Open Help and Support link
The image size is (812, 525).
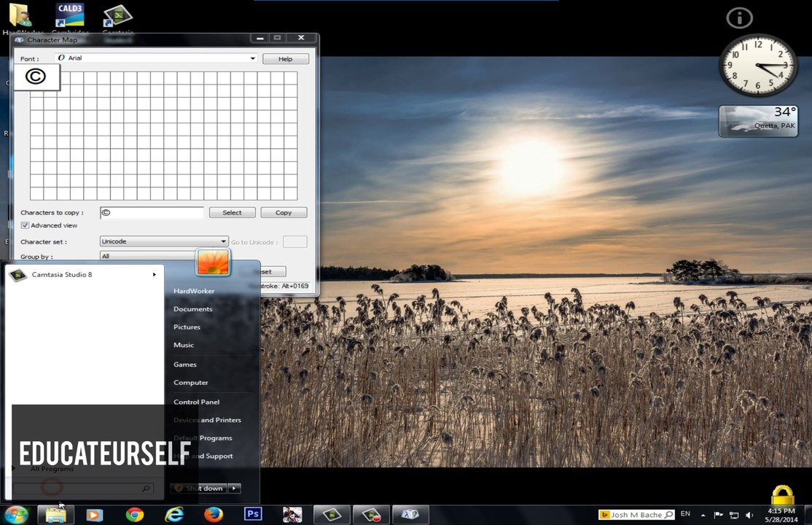[203, 456]
